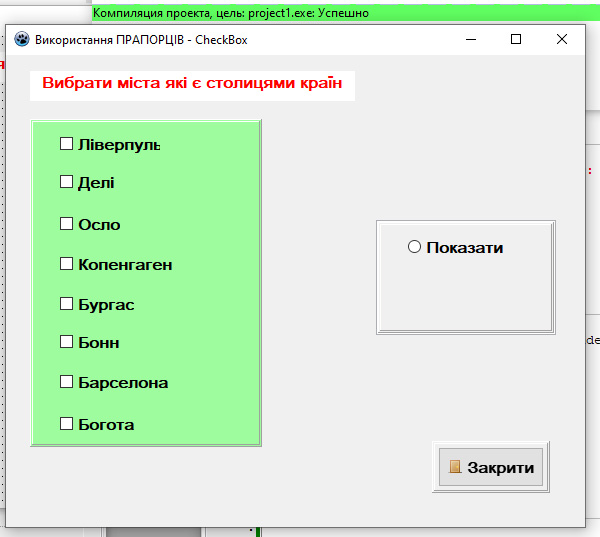Viewport: 600px width, 537px height.
Task: Mark the Бонн checkbox
Action: click(67, 342)
